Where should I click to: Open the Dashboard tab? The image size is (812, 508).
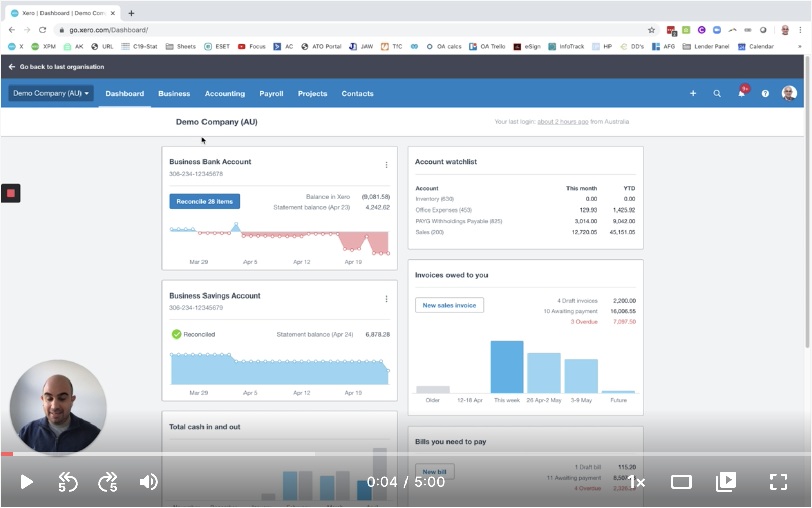point(125,94)
